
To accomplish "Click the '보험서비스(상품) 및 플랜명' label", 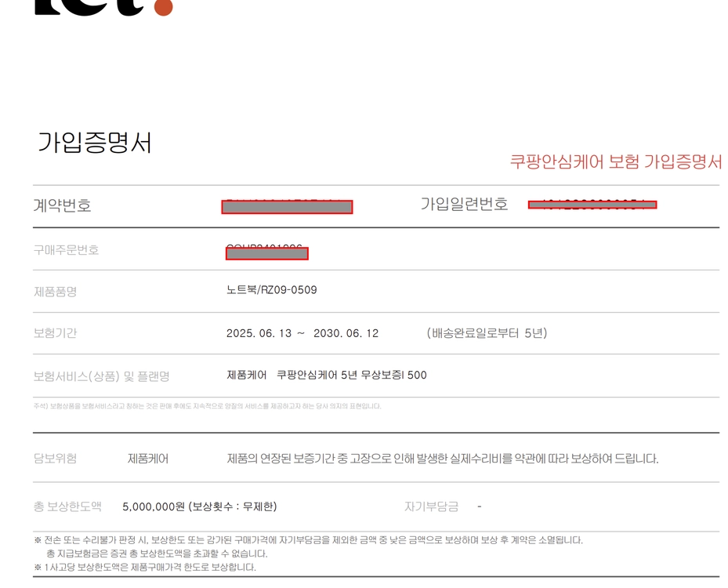I will point(101,376).
